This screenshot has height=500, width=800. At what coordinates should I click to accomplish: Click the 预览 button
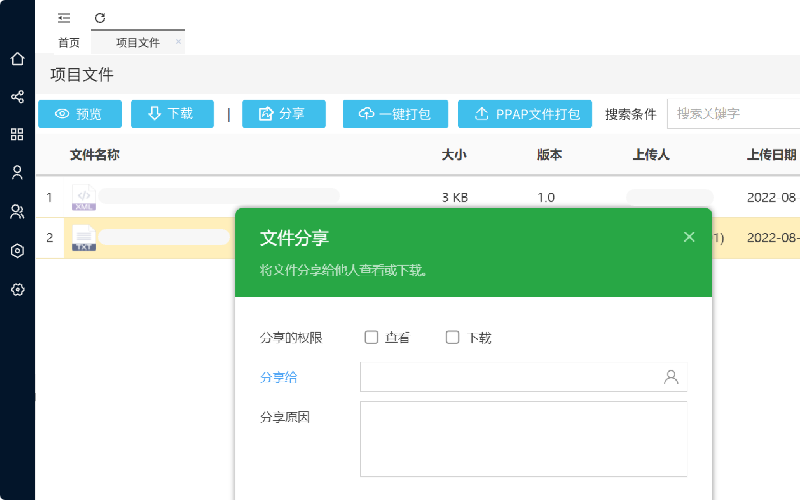(x=79, y=114)
